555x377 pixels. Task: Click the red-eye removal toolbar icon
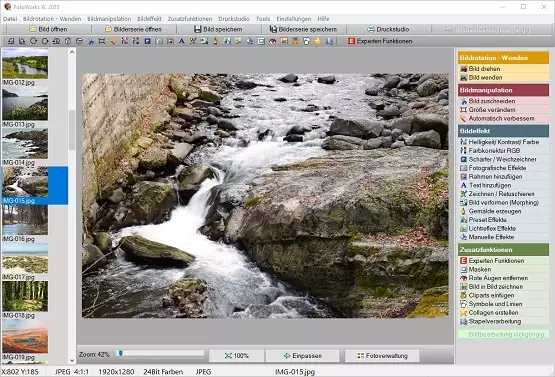(272, 41)
